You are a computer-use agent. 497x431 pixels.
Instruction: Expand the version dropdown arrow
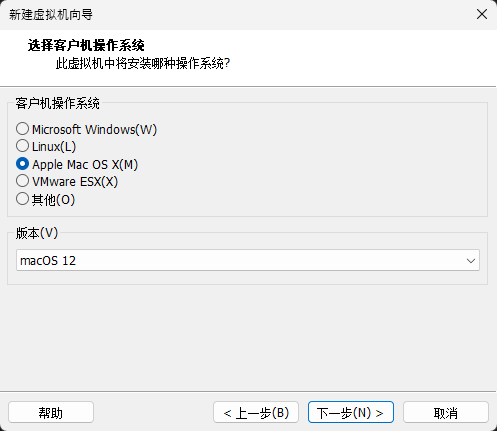(471, 260)
